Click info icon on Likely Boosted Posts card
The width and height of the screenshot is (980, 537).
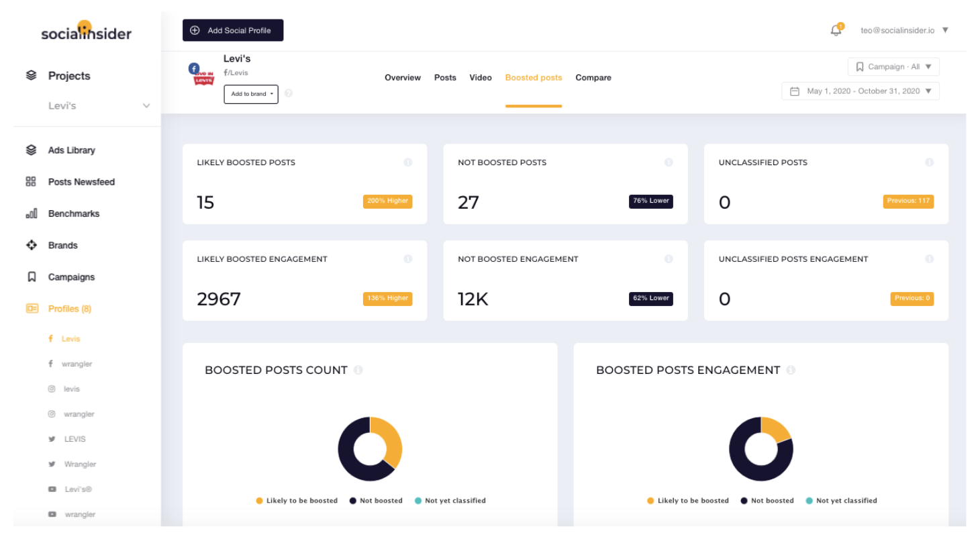click(x=407, y=162)
